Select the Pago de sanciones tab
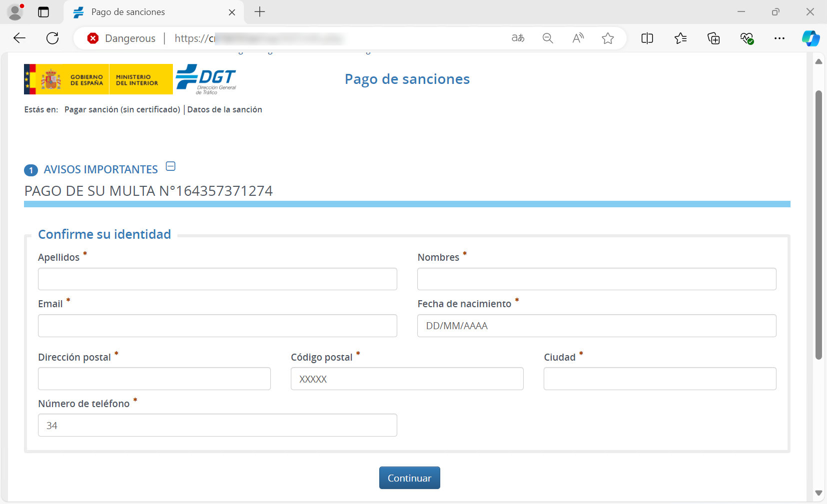 (x=128, y=12)
